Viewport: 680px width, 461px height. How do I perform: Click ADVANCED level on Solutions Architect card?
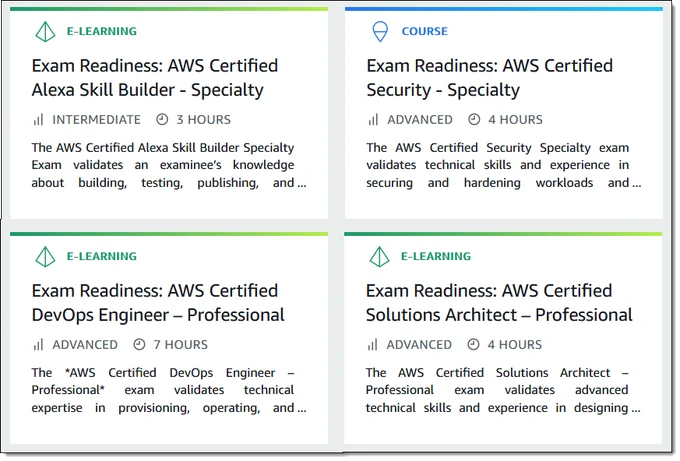coord(419,345)
